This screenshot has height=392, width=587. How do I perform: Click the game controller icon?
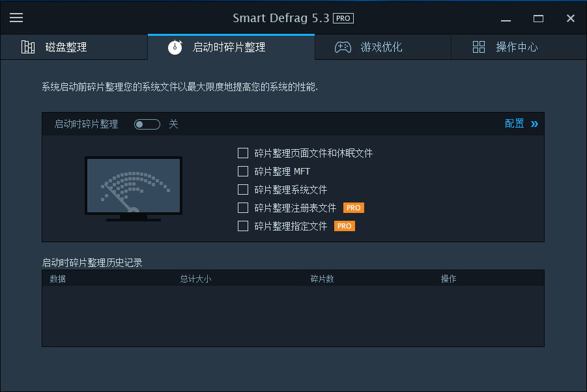pyautogui.click(x=343, y=47)
